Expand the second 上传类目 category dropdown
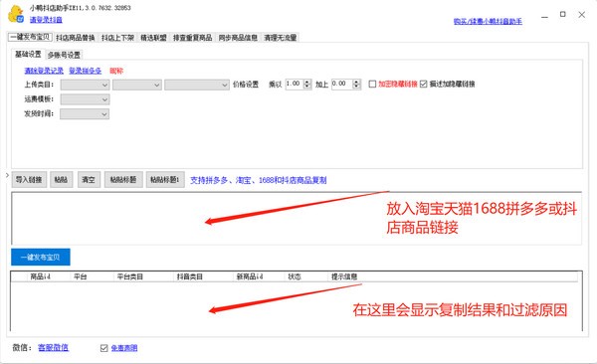Viewport: 597px width, 364px height. 137,85
